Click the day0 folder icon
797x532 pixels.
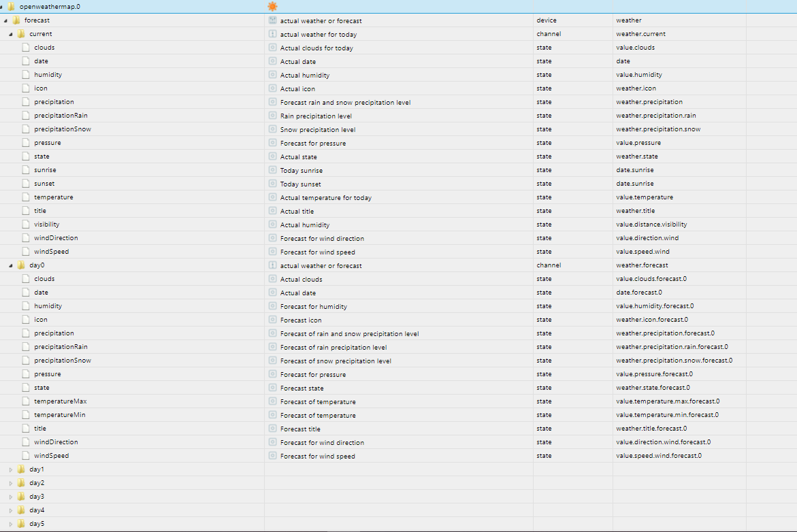click(x=21, y=265)
